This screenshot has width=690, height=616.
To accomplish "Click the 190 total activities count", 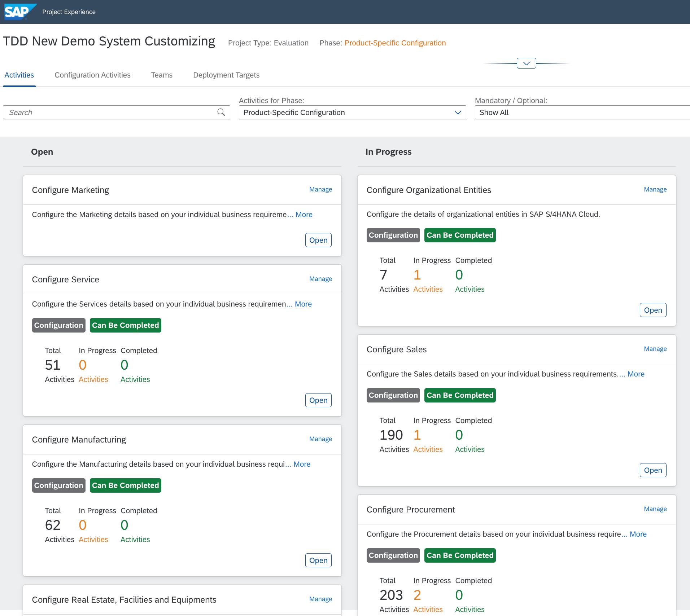I will (391, 435).
